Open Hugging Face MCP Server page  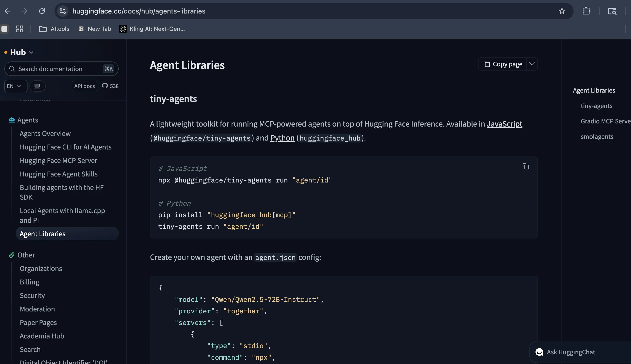[58, 161]
